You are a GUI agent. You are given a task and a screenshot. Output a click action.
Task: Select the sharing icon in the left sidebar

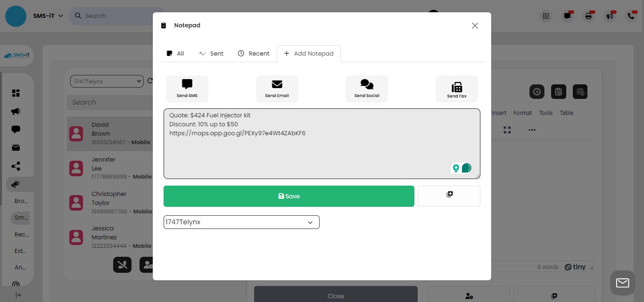15,166
